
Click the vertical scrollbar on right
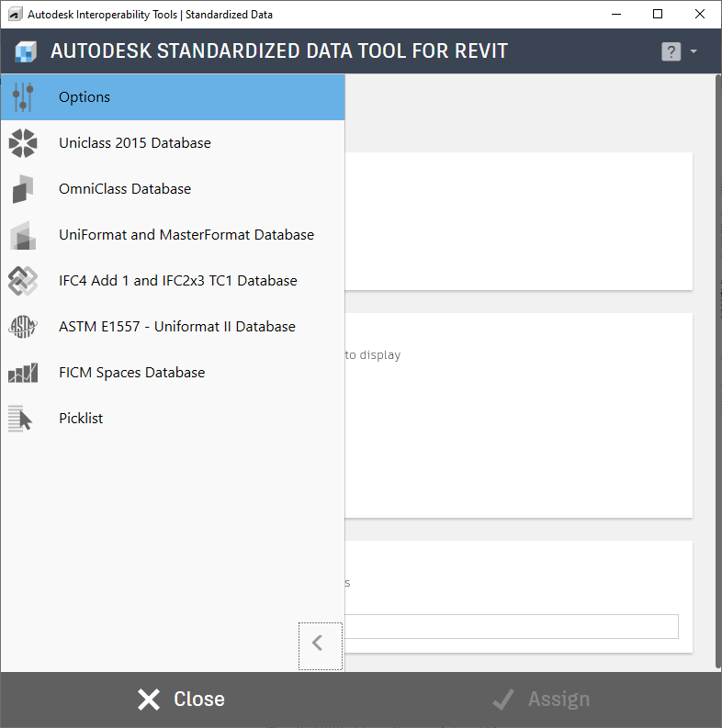718,373
